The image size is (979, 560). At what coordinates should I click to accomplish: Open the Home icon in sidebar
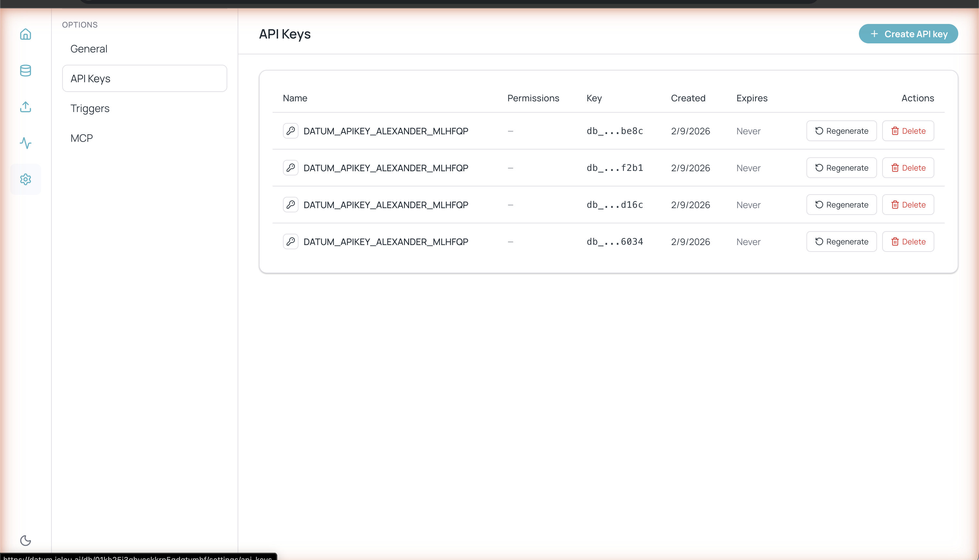25,34
